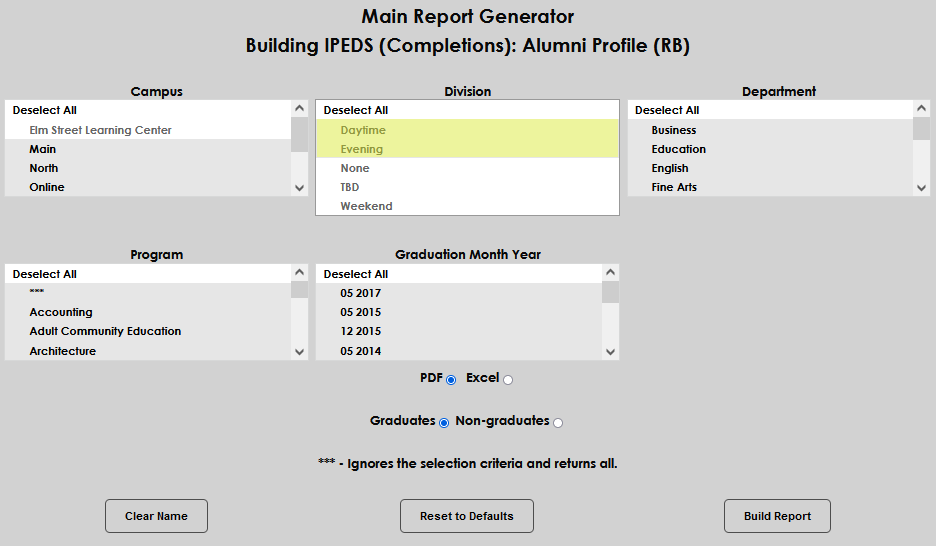This screenshot has width=936, height=546.
Task: Select the Graduates radio option
Action: (444, 423)
